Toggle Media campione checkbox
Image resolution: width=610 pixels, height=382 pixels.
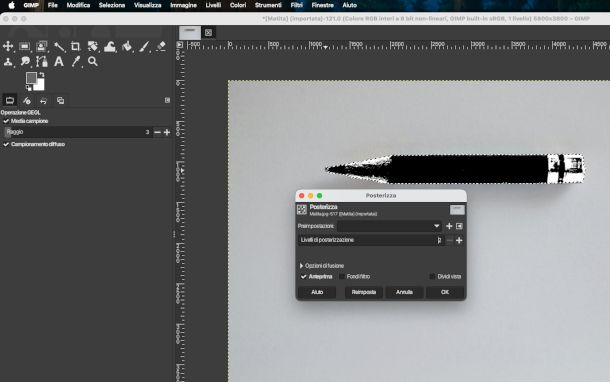6,121
